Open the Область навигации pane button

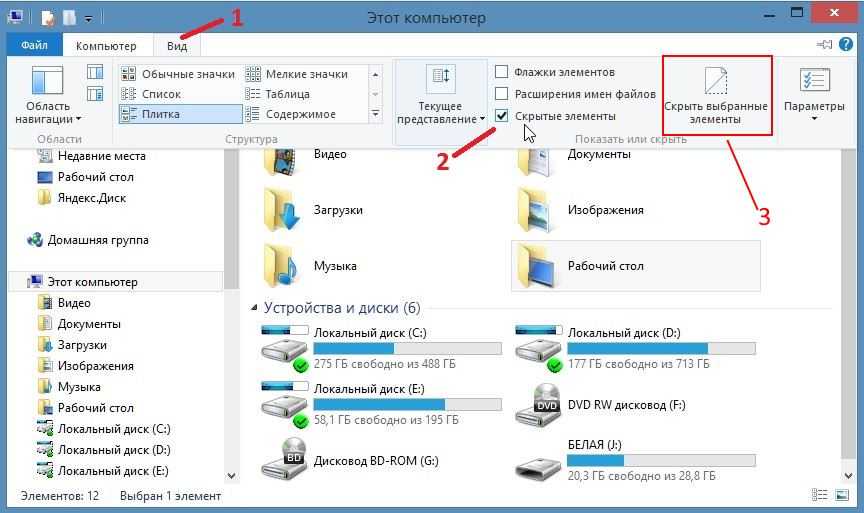(48, 96)
